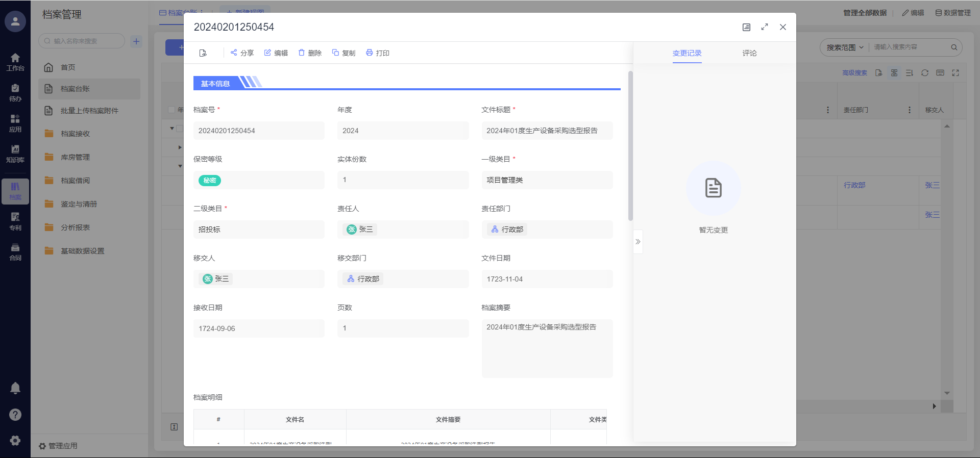Click the 文件标题 input field
Viewport: 980px width, 458px height.
pyautogui.click(x=547, y=131)
